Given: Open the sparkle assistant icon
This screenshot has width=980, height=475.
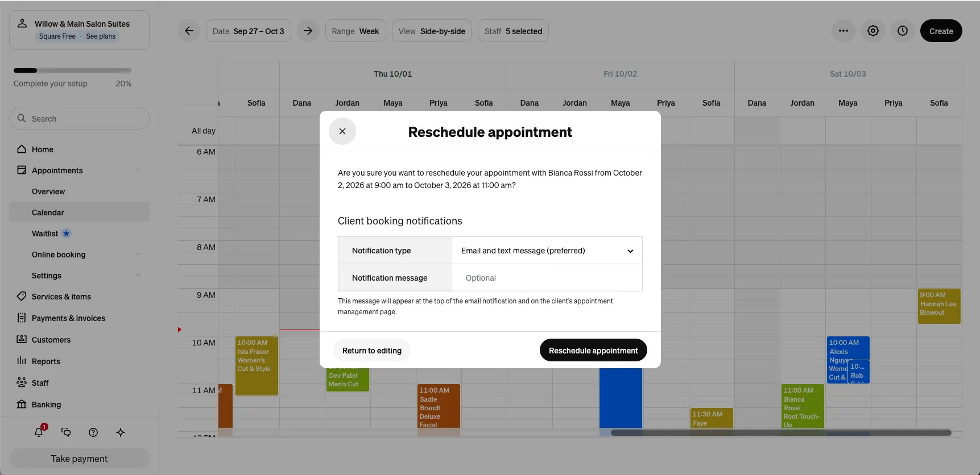Looking at the screenshot, I should tap(121, 432).
